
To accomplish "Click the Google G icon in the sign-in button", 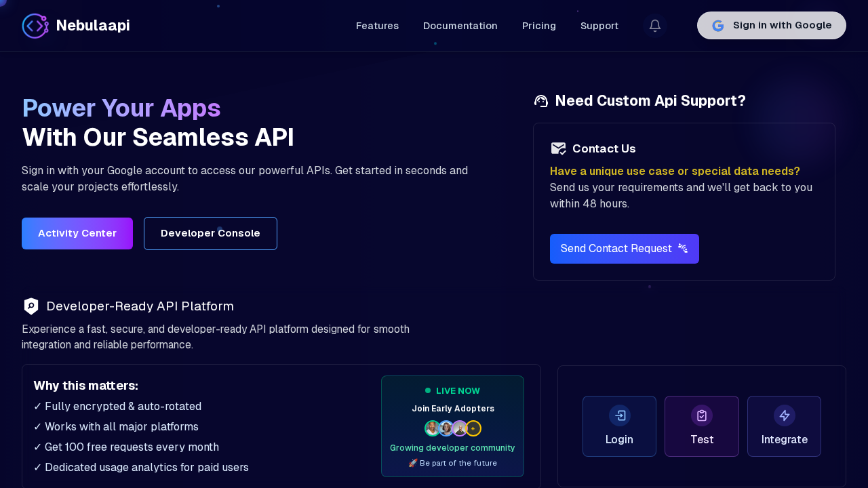I will click(717, 25).
